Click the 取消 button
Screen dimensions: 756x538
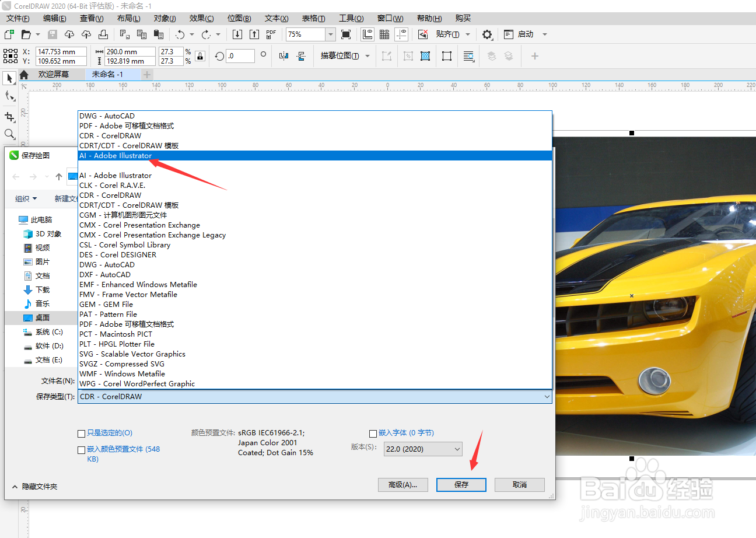(x=520, y=485)
